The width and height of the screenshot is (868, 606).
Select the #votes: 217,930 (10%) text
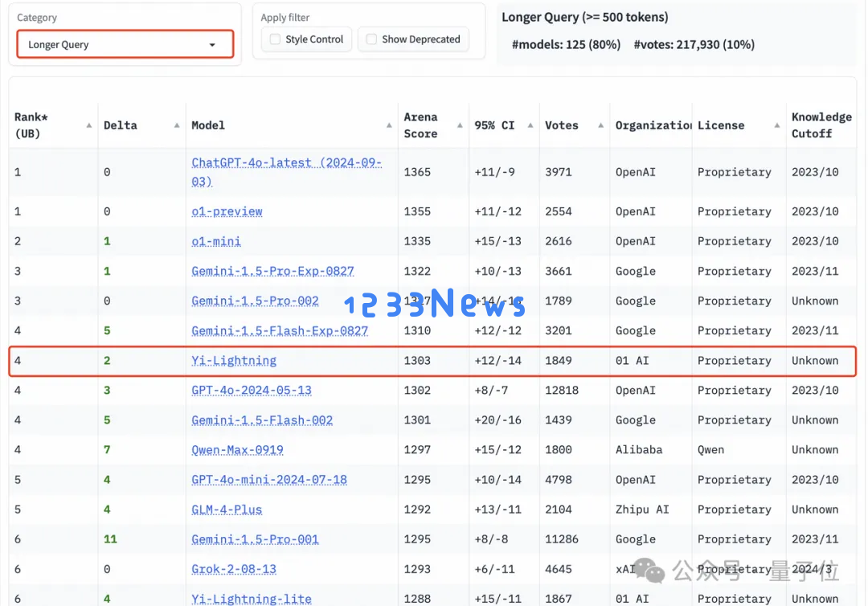coord(694,45)
